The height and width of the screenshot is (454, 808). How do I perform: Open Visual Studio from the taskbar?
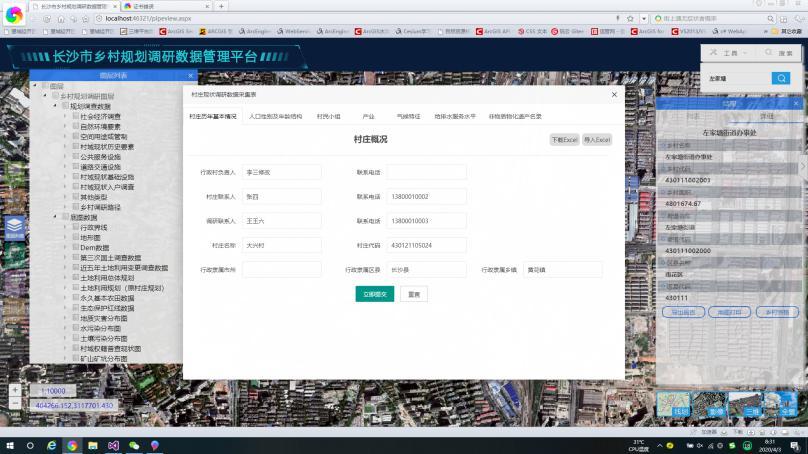click(113, 445)
